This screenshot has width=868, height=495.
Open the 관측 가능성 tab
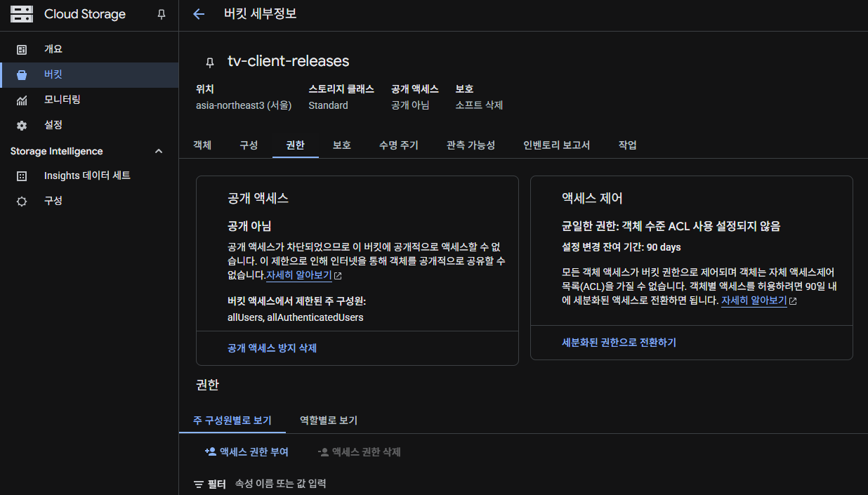pyautogui.click(x=471, y=145)
